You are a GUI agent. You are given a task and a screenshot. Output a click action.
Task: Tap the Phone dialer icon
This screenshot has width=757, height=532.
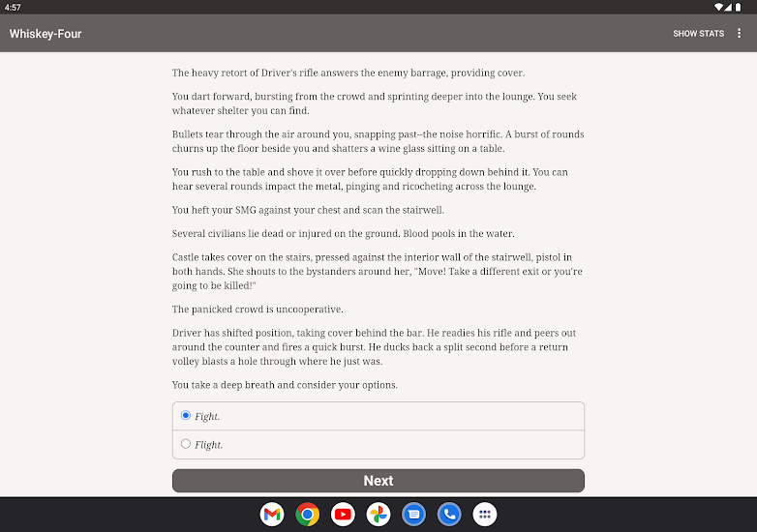tap(449, 515)
